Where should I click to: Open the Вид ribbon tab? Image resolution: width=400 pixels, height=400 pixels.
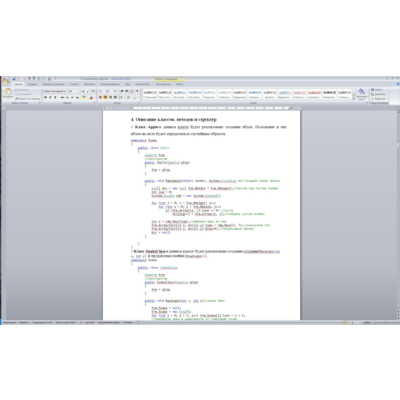click(x=128, y=84)
